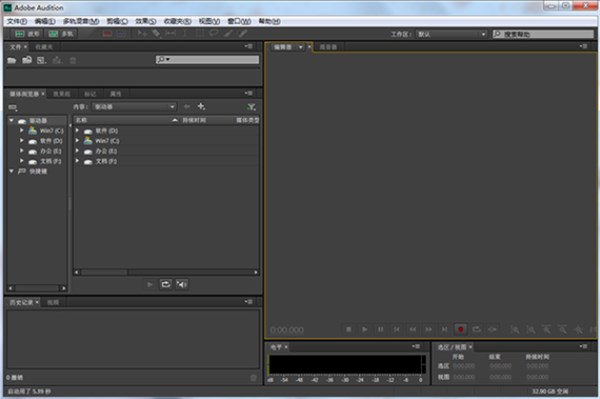Image resolution: width=600 pixels, height=399 pixels.
Task: Select the Move tool in toolbar
Action: [x=142, y=33]
